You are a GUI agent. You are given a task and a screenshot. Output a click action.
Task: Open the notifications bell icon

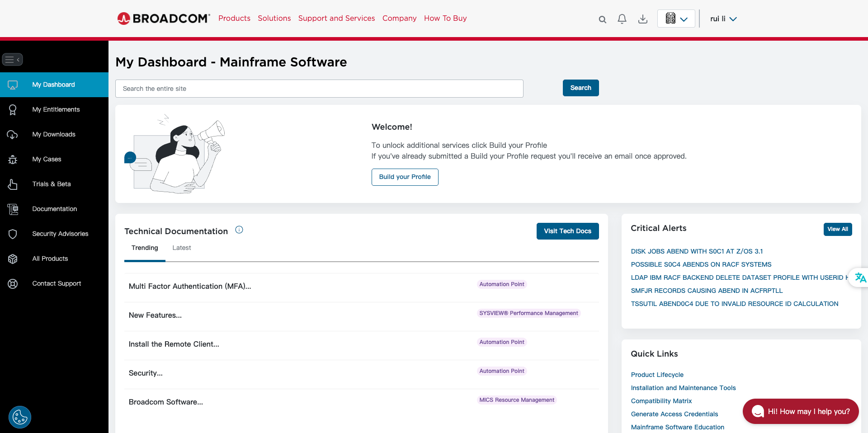click(x=622, y=19)
